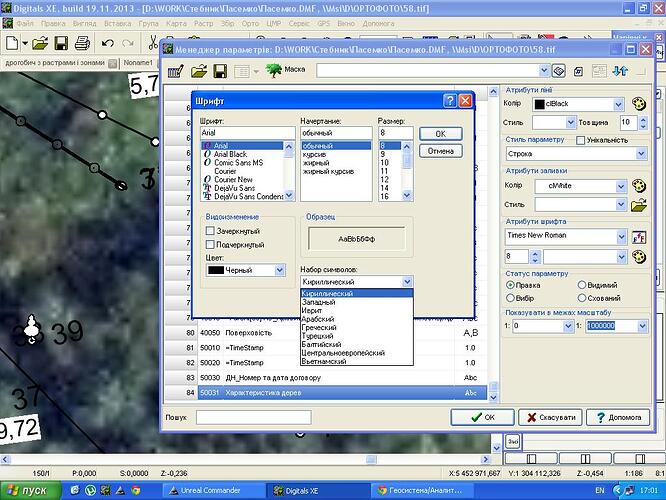Click the New file icon in Digitals toolbar
Image resolution: width=666 pixels, height=500 pixels.
12,43
